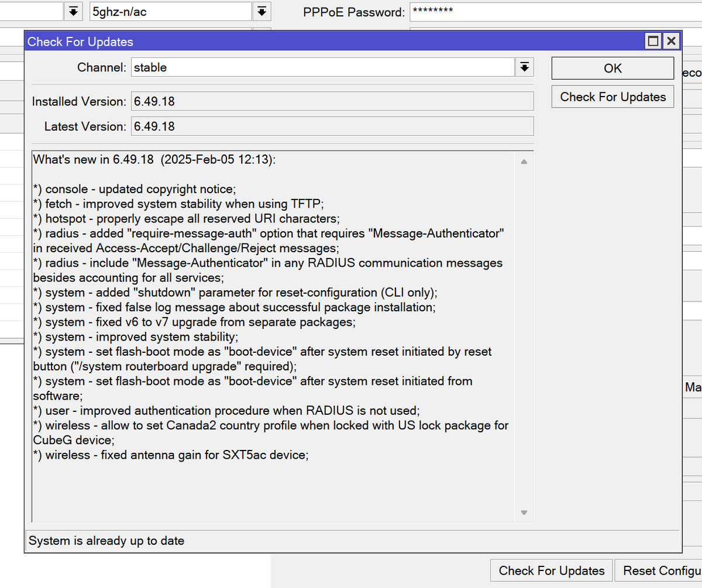702x588 pixels.
Task: Click the "What's new in 6.49.18" heading
Action: [154, 160]
